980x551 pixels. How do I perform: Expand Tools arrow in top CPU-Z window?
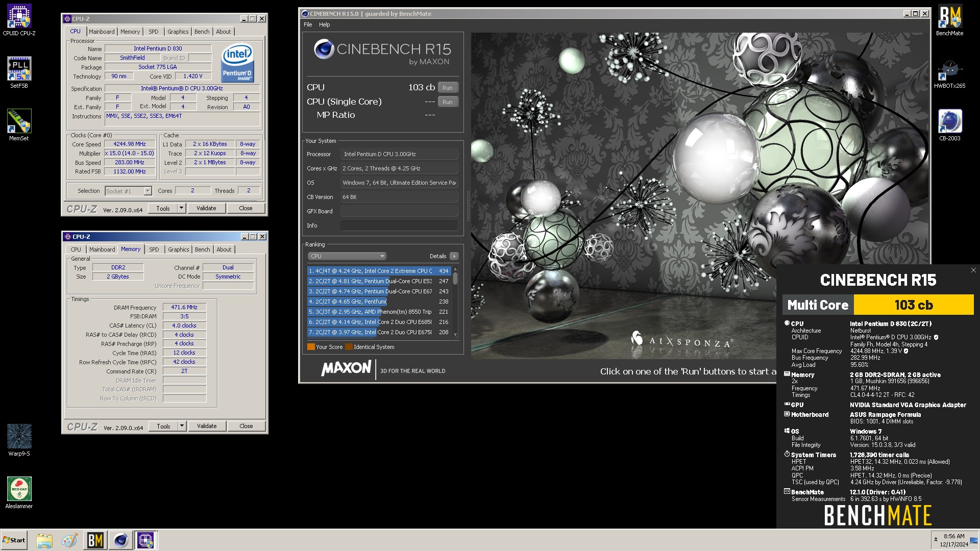click(x=181, y=208)
